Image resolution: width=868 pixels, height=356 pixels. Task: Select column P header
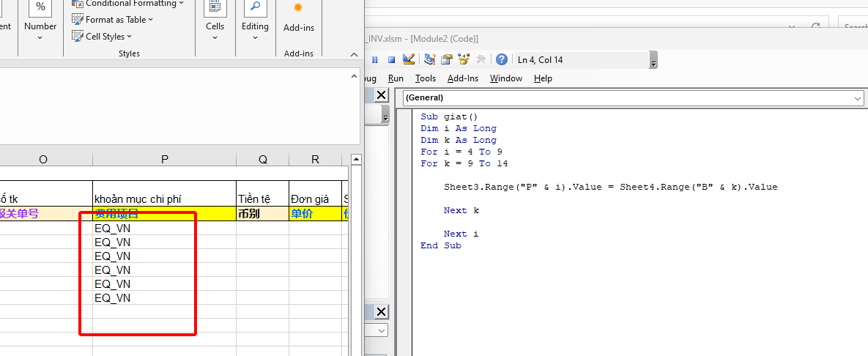point(164,160)
